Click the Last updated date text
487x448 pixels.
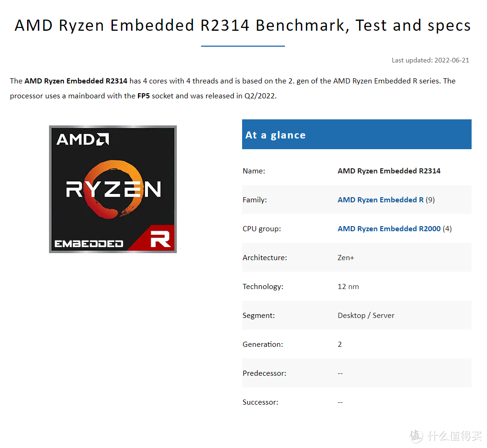(x=430, y=60)
